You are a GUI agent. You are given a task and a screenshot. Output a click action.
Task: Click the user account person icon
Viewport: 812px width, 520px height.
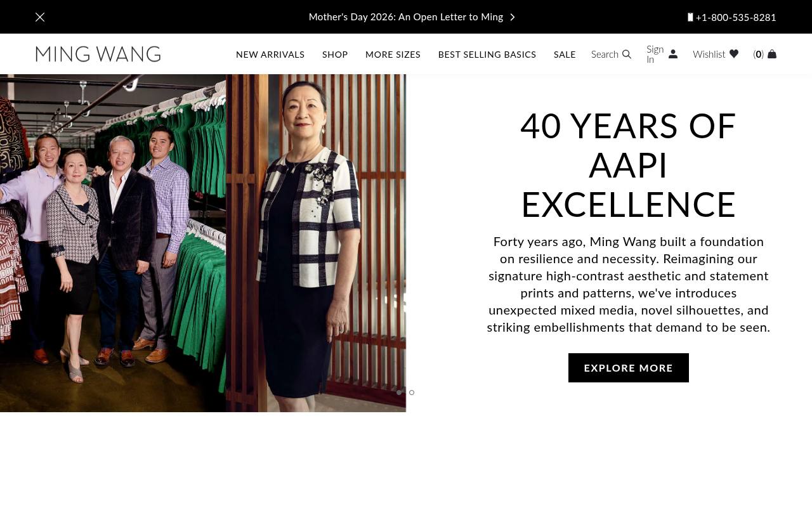tap(673, 55)
